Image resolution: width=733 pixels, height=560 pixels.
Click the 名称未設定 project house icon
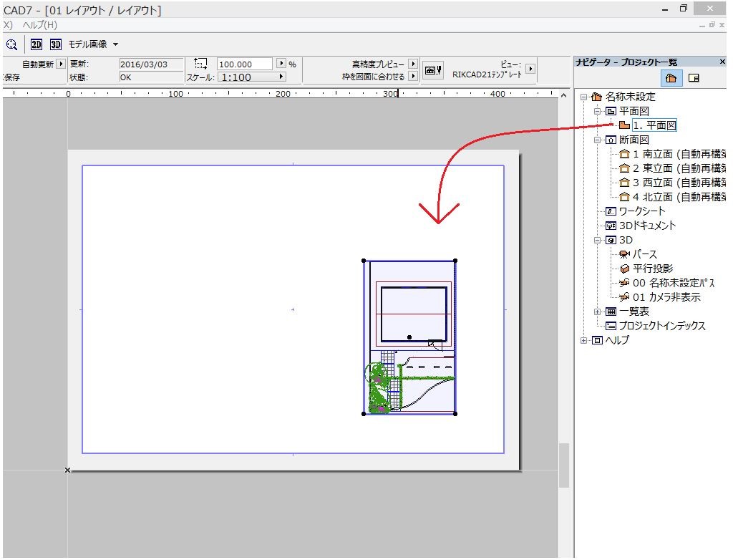(596, 97)
